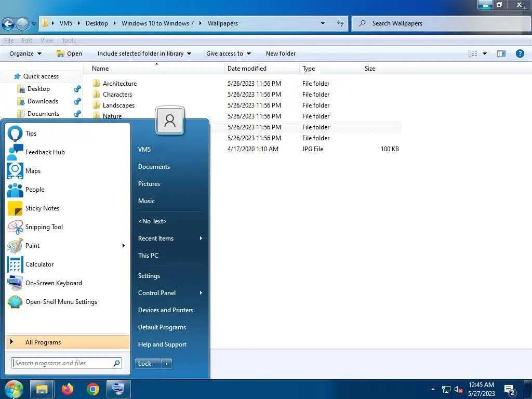
Task: Sort by the Date modified column header
Action: pos(262,69)
